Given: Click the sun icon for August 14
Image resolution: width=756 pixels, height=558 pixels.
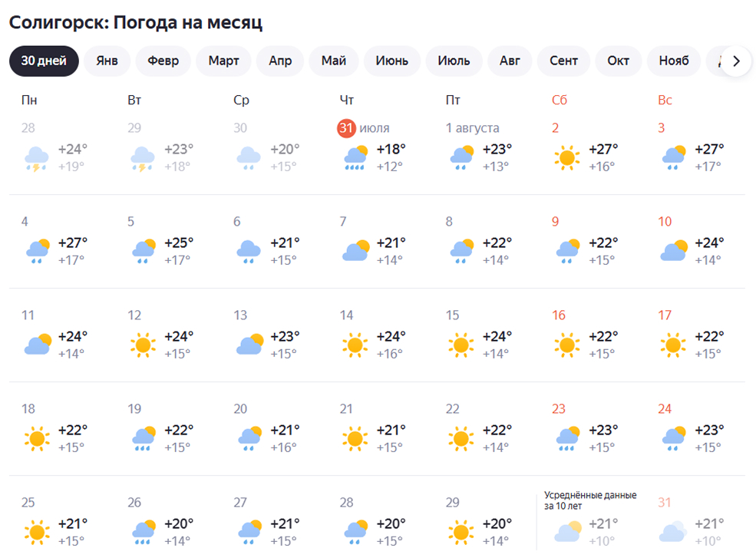Looking at the screenshot, I should (355, 345).
